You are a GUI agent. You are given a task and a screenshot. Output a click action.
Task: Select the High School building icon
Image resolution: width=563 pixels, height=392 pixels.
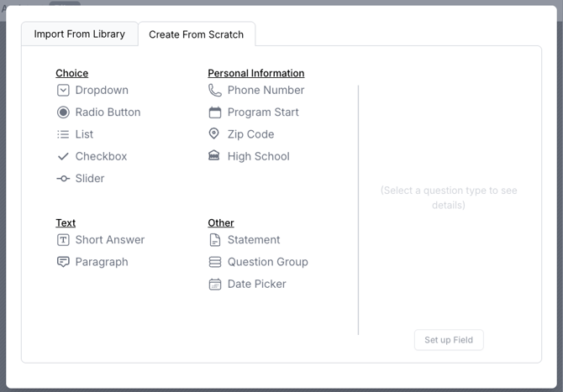[215, 156]
